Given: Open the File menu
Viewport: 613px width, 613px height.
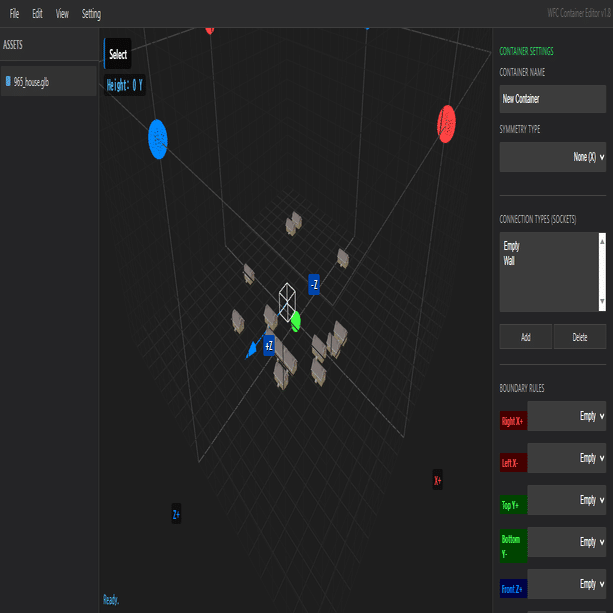Looking at the screenshot, I should point(14,14).
